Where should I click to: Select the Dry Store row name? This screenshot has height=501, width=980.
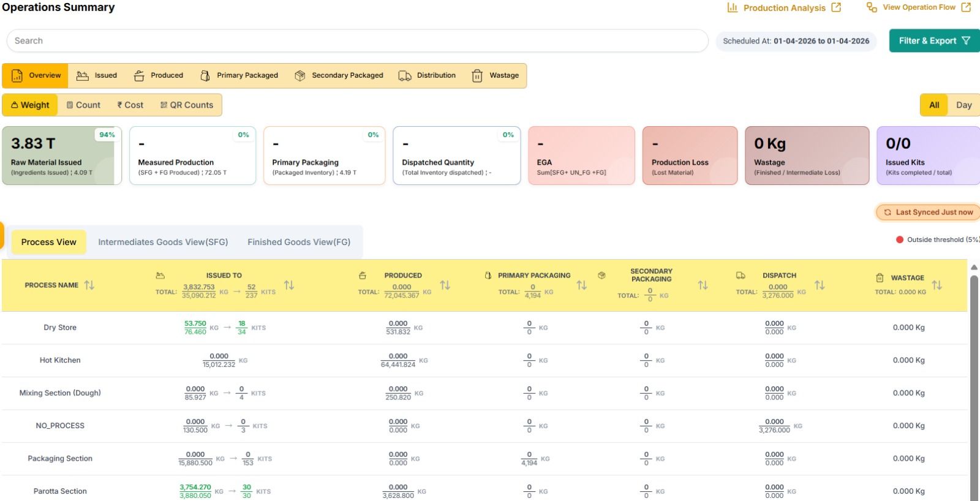(x=60, y=328)
